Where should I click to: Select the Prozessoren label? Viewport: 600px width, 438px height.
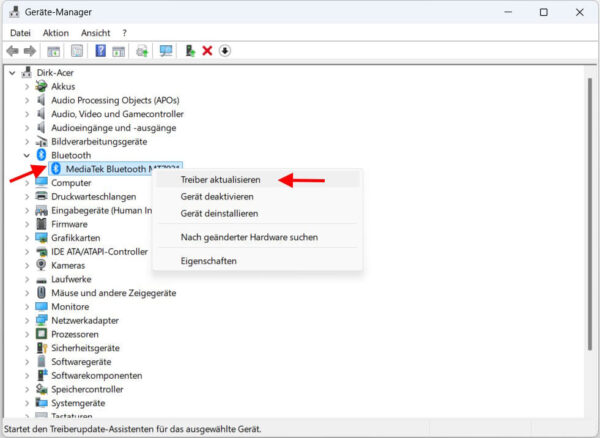pos(75,334)
